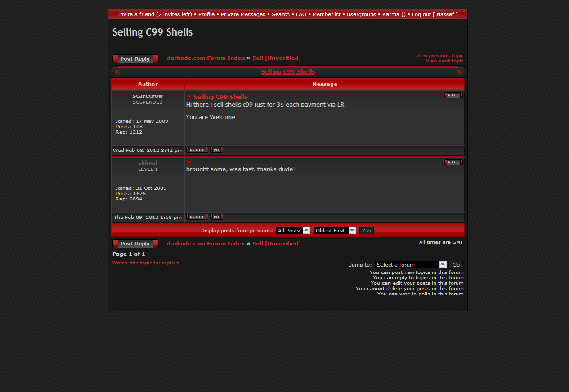
Task: Click Go button next to Jump to
Action: click(456, 265)
